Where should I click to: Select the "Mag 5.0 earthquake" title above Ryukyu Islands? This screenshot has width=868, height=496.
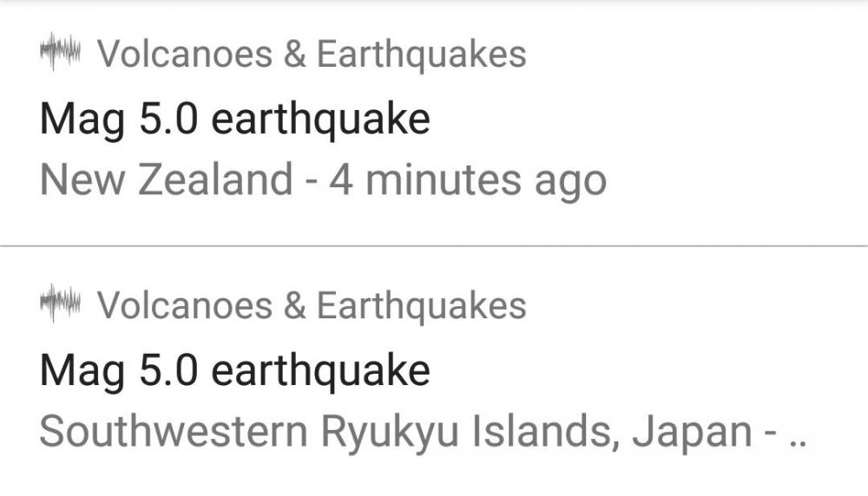[234, 369]
